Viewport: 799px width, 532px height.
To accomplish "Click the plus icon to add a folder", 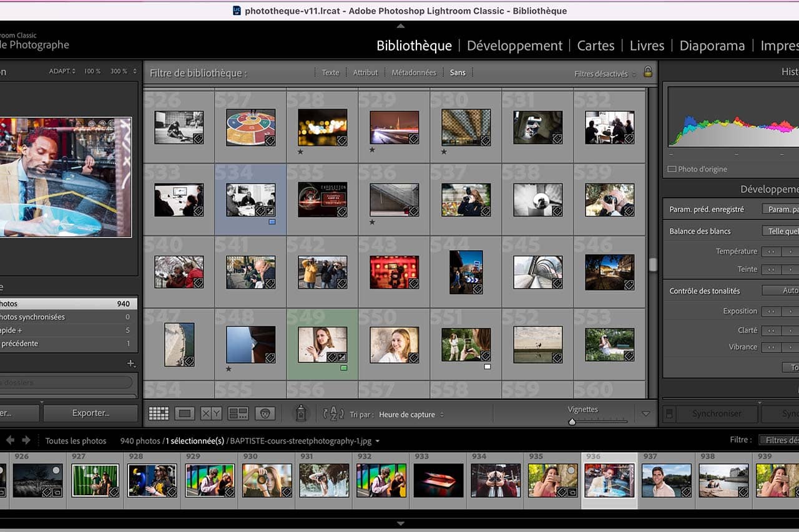I will [x=130, y=363].
